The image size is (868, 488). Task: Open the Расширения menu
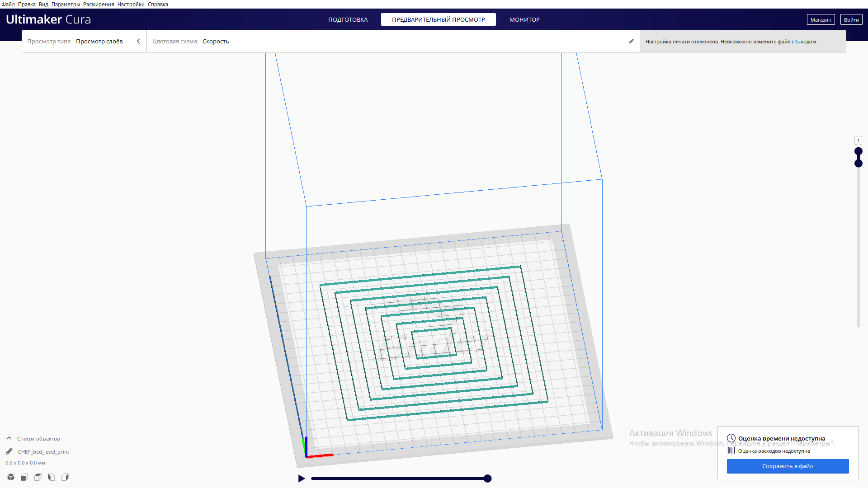(x=98, y=4)
